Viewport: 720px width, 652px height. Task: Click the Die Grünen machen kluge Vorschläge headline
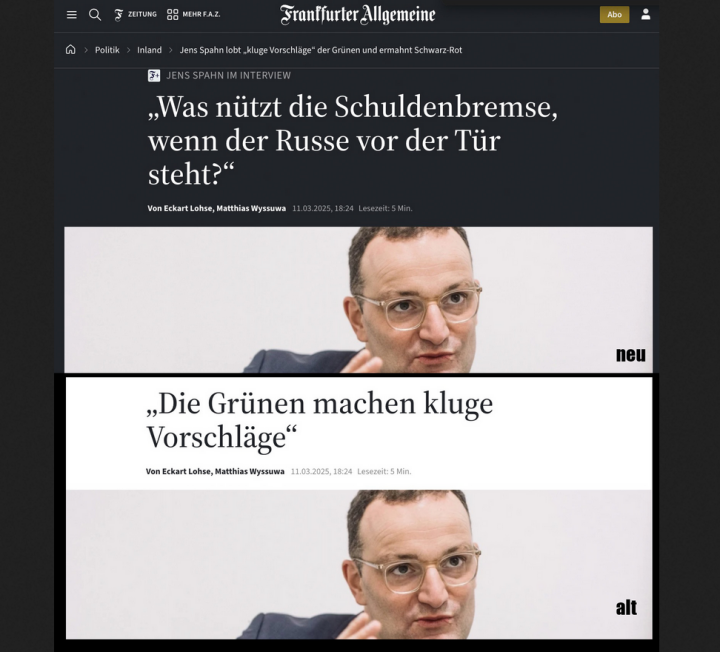[x=320, y=420]
